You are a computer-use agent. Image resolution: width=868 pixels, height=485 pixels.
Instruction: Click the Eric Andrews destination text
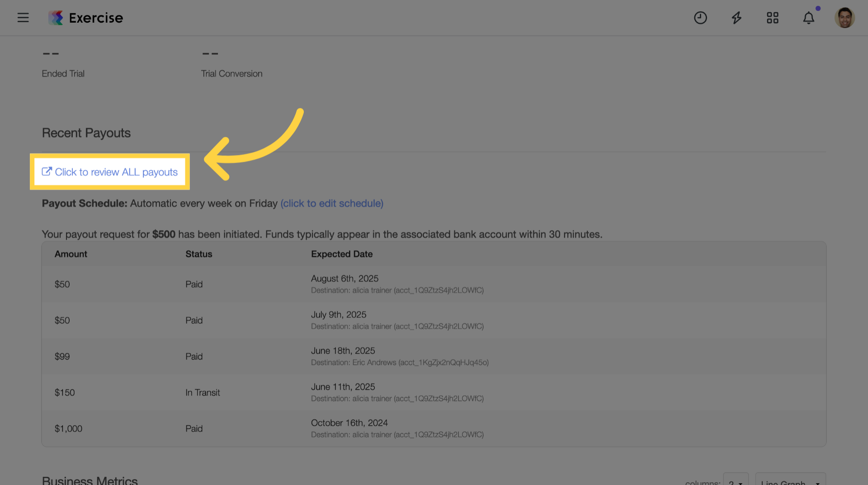pos(400,363)
